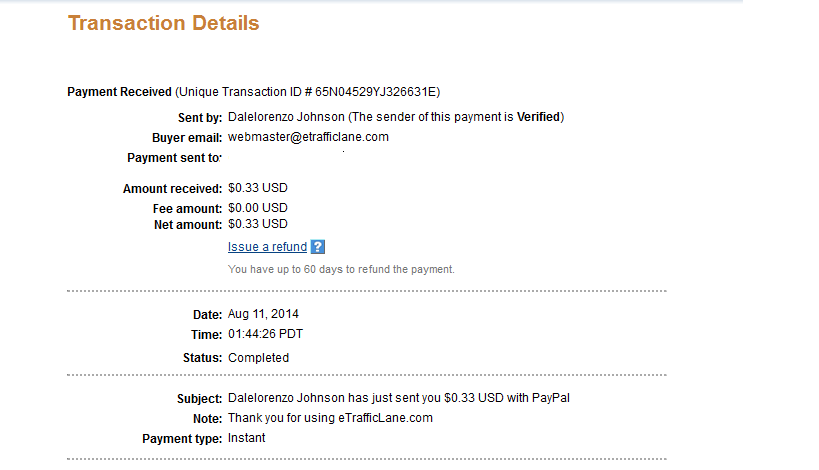Click the 60 days refund notice text

[x=341, y=269]
